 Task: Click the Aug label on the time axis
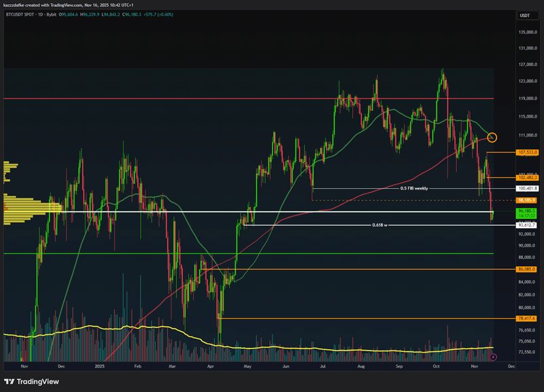click(x=361, y=366)
